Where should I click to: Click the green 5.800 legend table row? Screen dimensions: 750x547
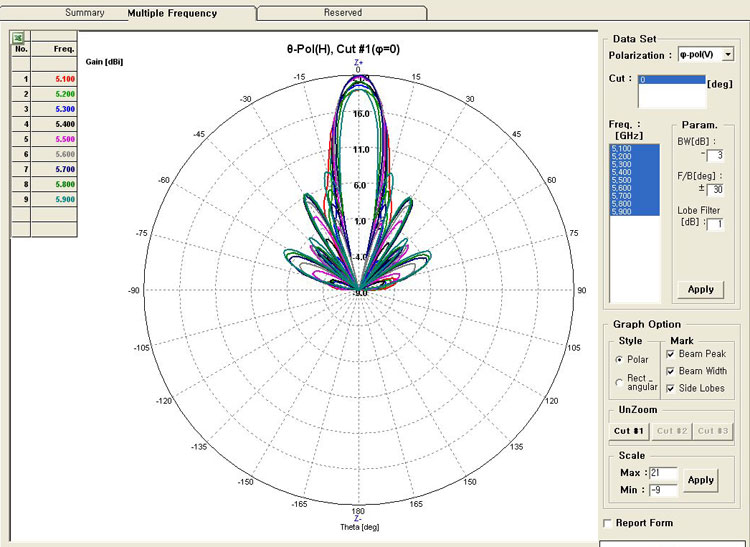(44, 185)
